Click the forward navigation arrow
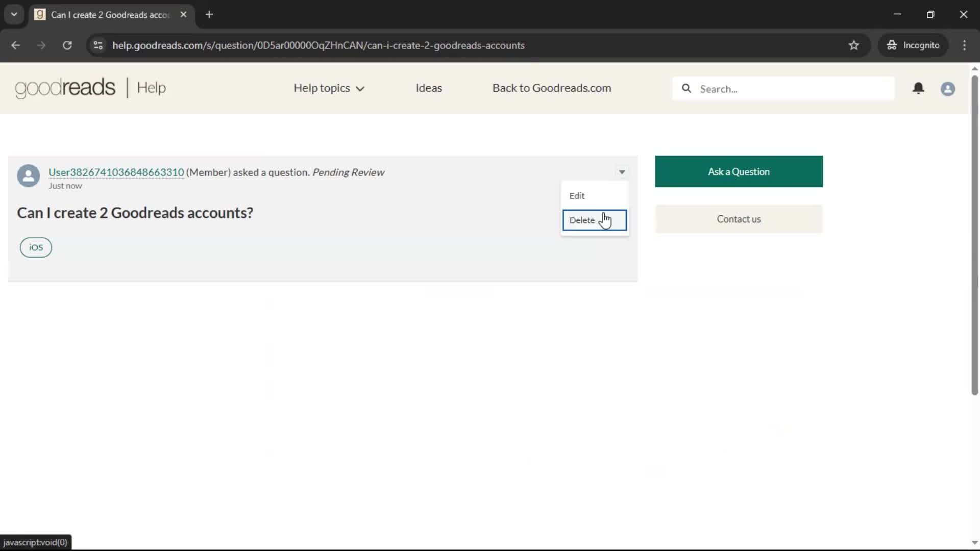Screen dimensions: 980x551 tap(41, 45)
